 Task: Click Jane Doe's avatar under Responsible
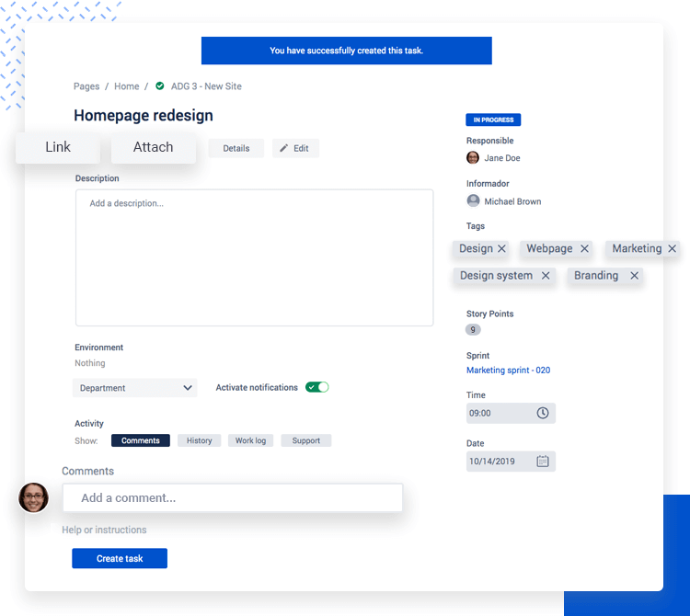473,157
